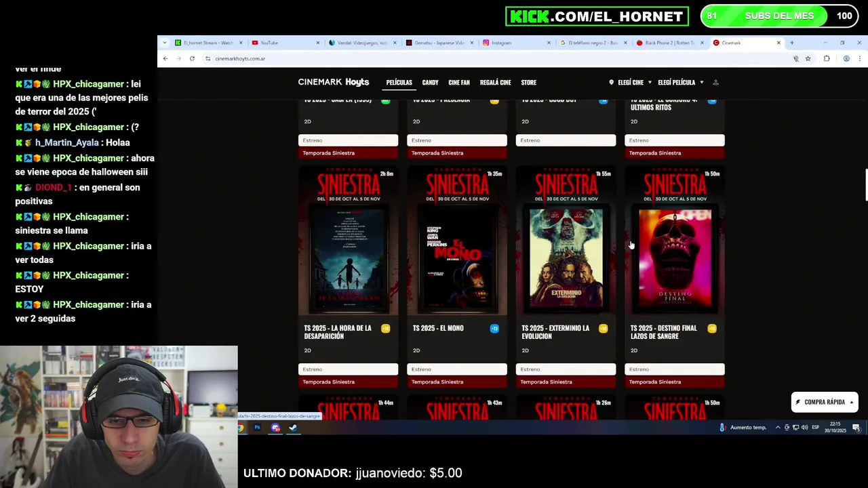Click the page's vertical scrollbar thumb
This screenshot has width=868, height=488.
(865, 185)
